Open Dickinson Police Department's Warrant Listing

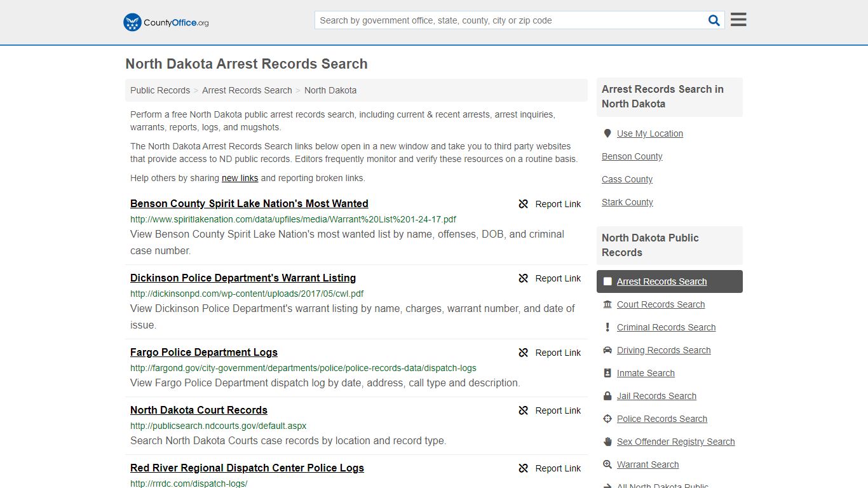tap(243, 278)
